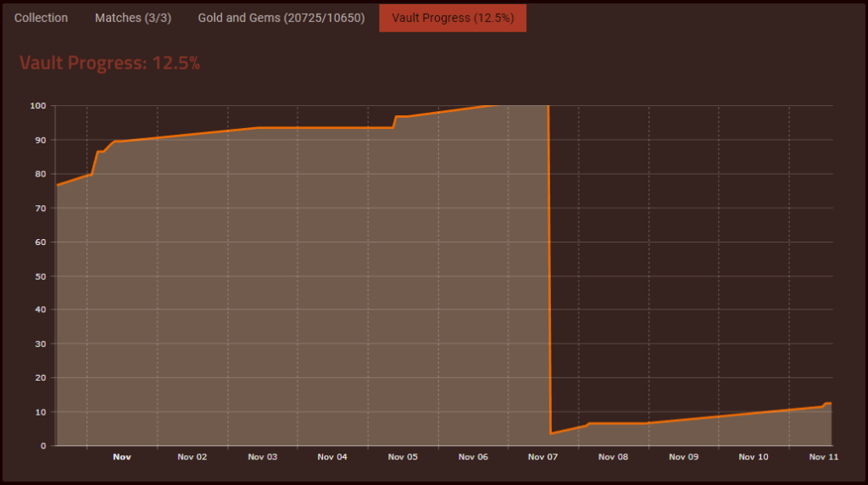
Task: Select the Vault Progress (12.5%) tab
Action: pyautogui.click(x=453, y=18)
